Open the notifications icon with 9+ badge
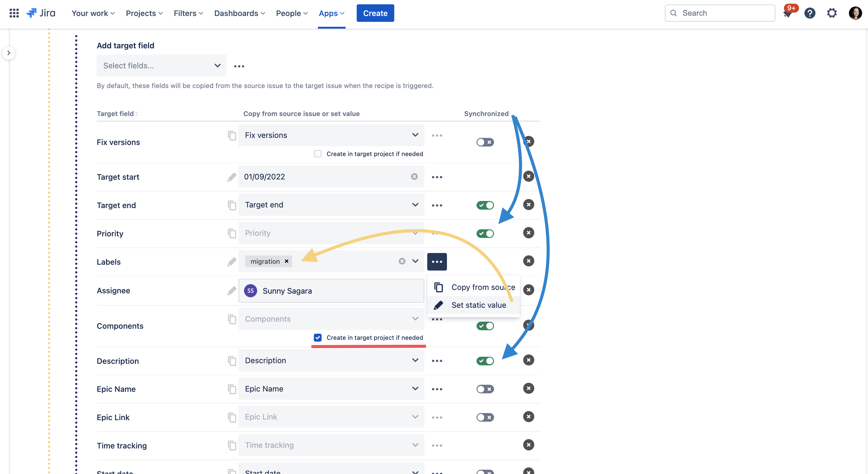 [x=788, y=13]
